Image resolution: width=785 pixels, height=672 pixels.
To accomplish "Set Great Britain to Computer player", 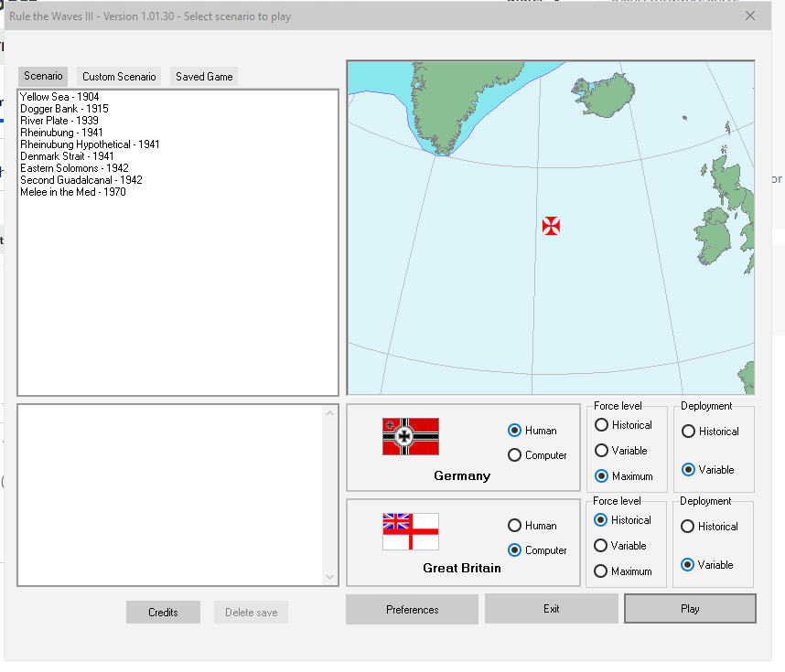I will click(537, 549).
